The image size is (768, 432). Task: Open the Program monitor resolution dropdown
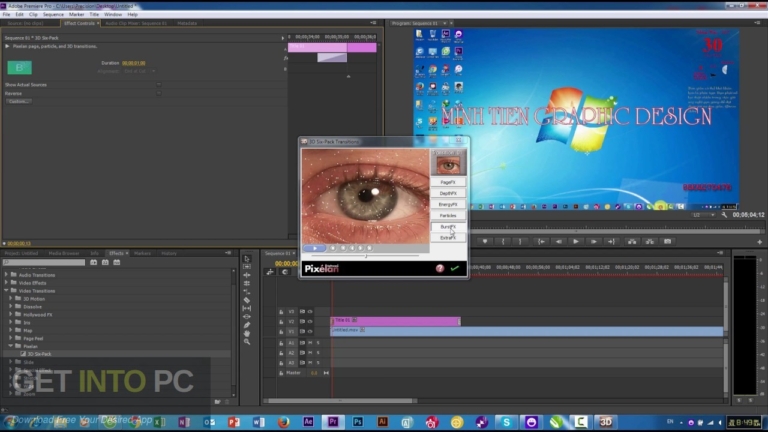click(704, 215)
